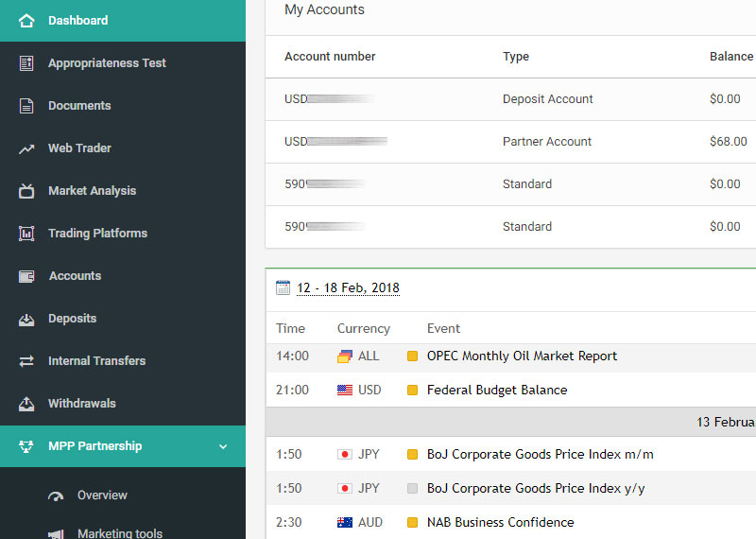
Task: Click the Withdrawals icon in sidebar
Action: [x=26, y=404]
